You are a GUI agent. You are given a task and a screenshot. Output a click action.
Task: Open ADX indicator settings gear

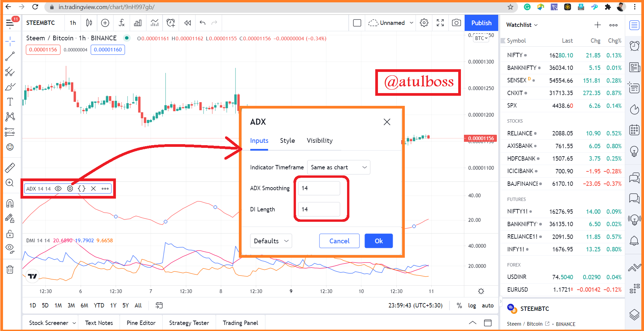point(70,189)
